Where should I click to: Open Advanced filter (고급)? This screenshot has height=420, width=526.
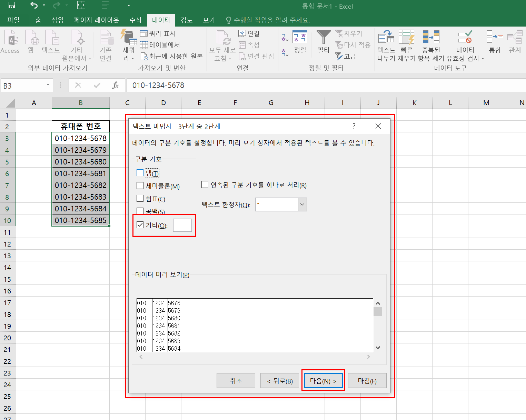point(346,56)
